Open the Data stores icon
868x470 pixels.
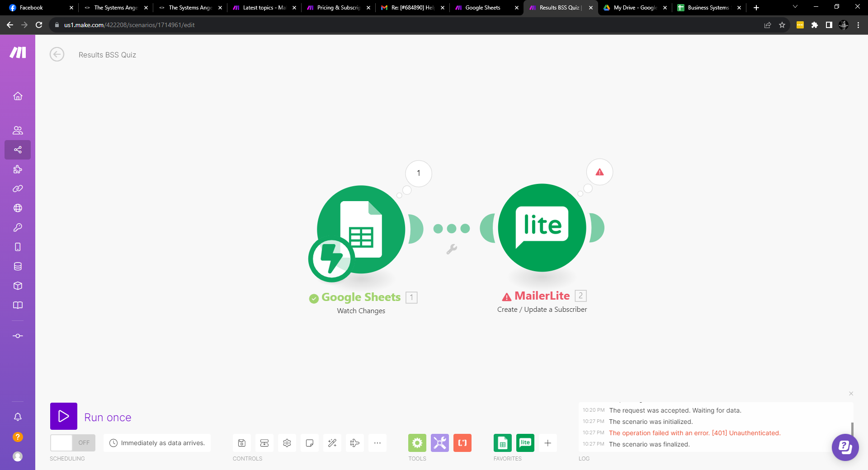[x=18, y=266]
